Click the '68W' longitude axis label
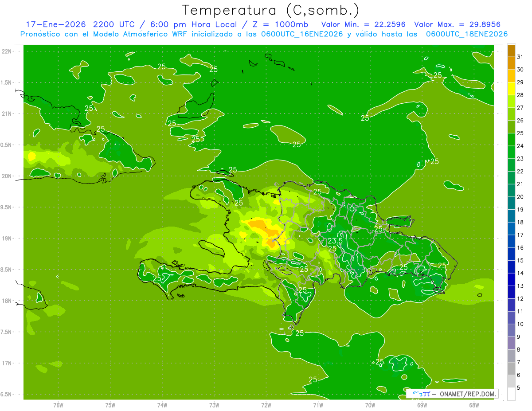The height and width of the screenshot is (411, 532). [x=474, y=405]
